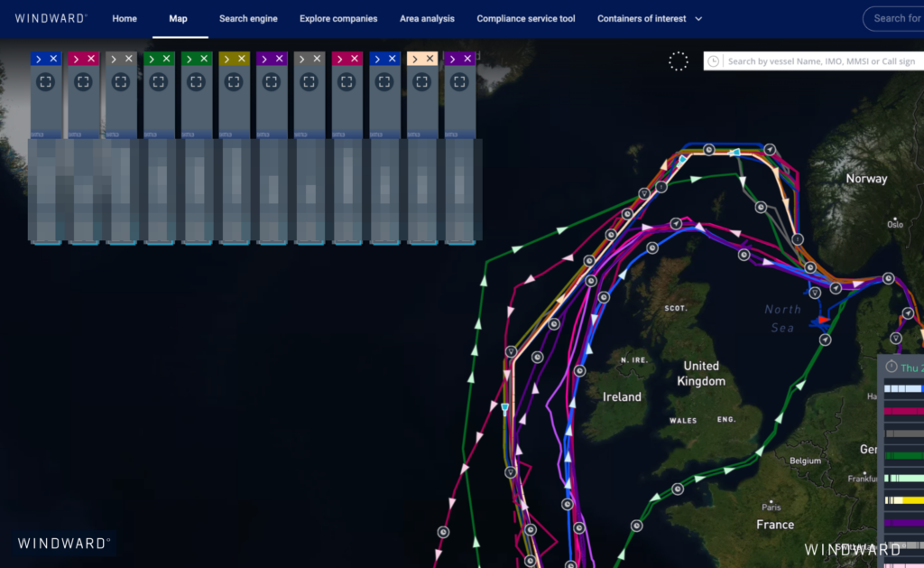Click the top-right Search for field

894,18
